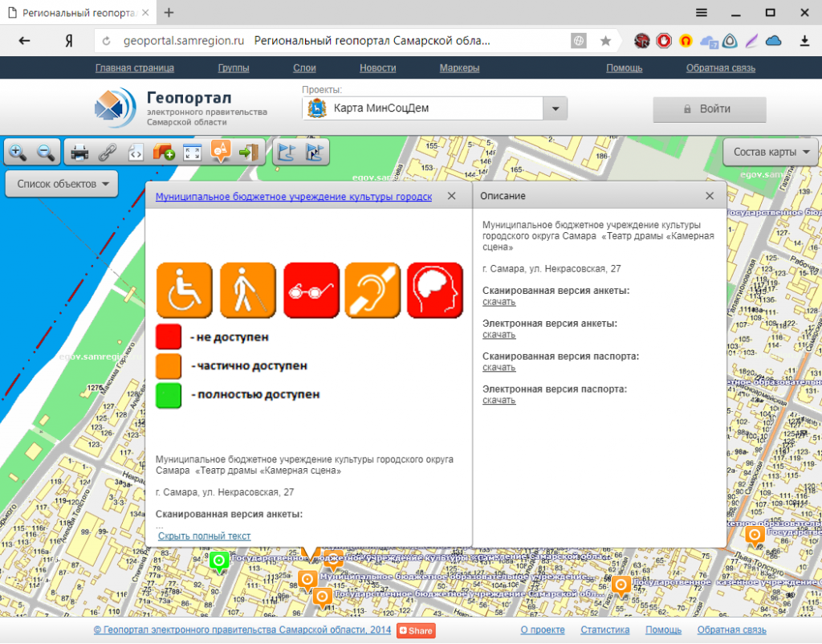Viewport: 822px width, 644px height.
Task: Click the red 'не доступен' legend swatch
Action: (x=169, y=336)
